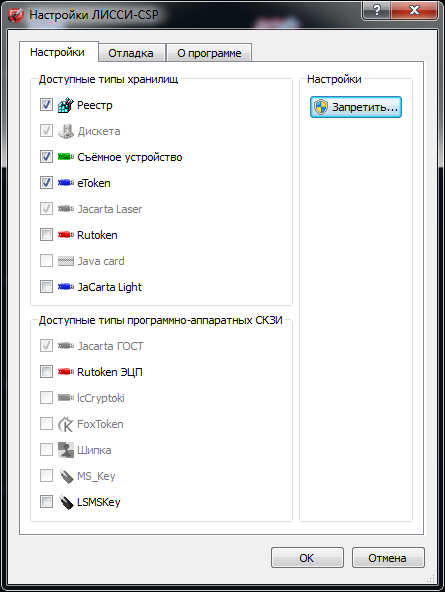Image resolution: width=445 pixels, height=592 pixels.
Task: Enable the Rutoken checkbox
Action: point(46,235)
